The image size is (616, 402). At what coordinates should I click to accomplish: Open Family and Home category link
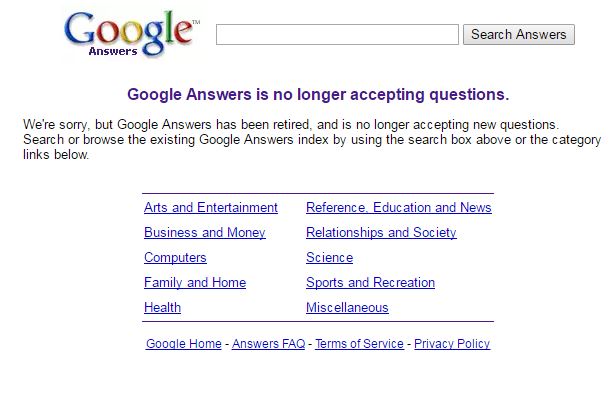[x=195, y=283]
